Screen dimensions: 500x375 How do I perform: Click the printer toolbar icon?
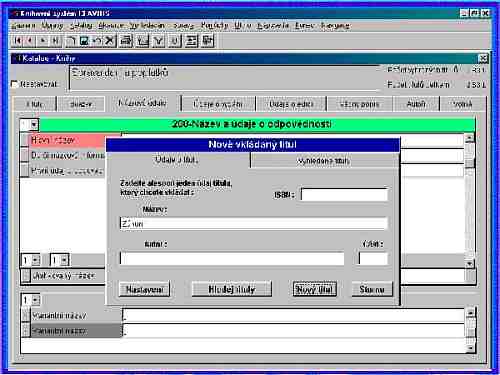[126, 41]
